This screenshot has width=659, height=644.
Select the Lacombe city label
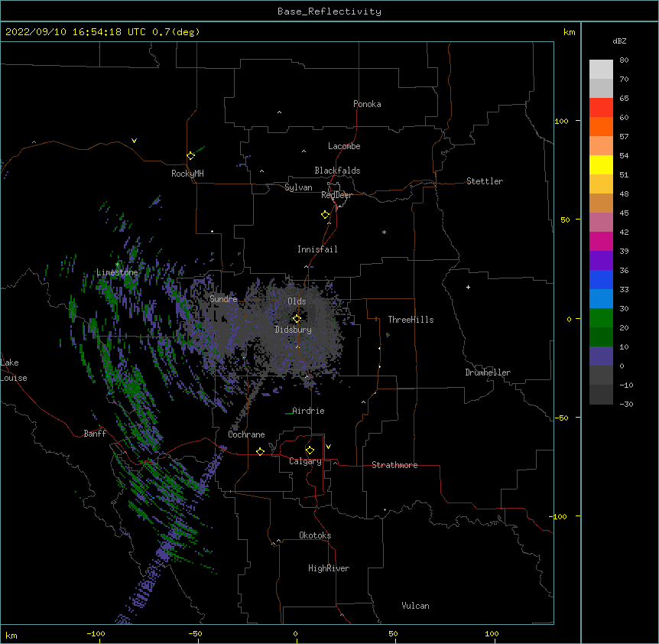click(344, 146)
